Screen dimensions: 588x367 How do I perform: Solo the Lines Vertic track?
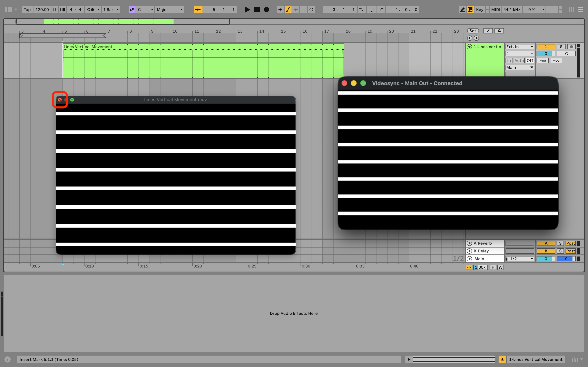click(561, 47)
